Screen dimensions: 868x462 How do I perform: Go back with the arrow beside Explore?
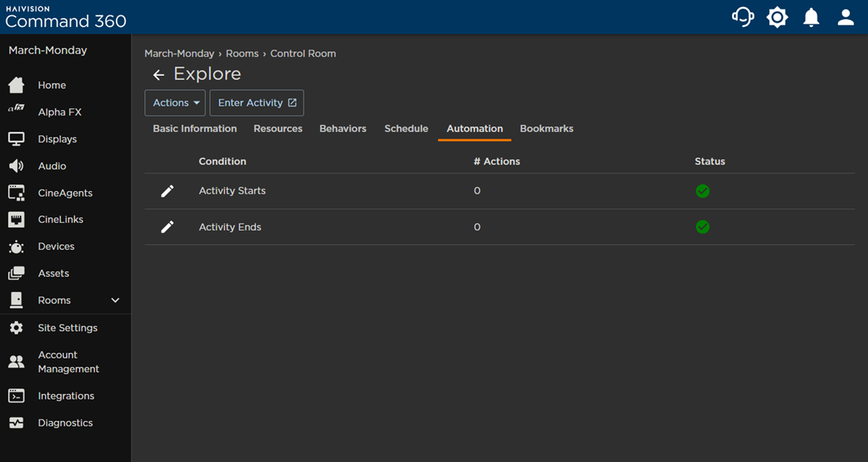[159, 75]
